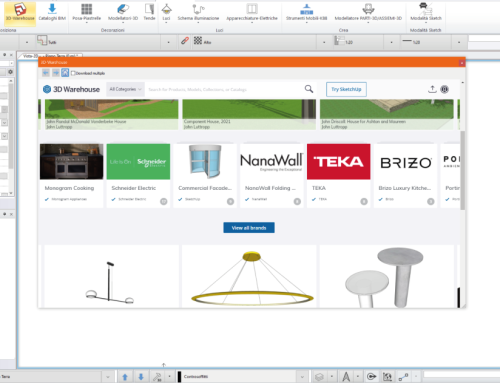Click the blue down arrow in bottom bar
This screenshot has height=383, width=500.
pos(141,377)
